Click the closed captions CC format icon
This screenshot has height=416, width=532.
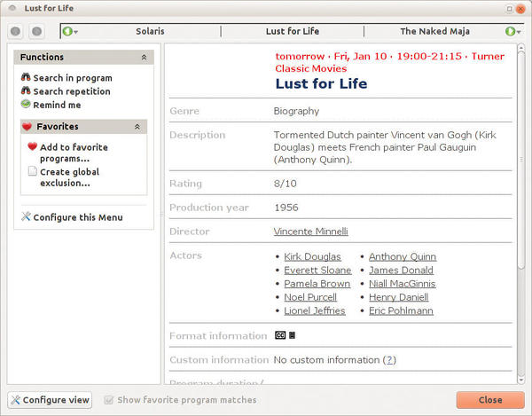pyautogui.click(x=280, y=335)
